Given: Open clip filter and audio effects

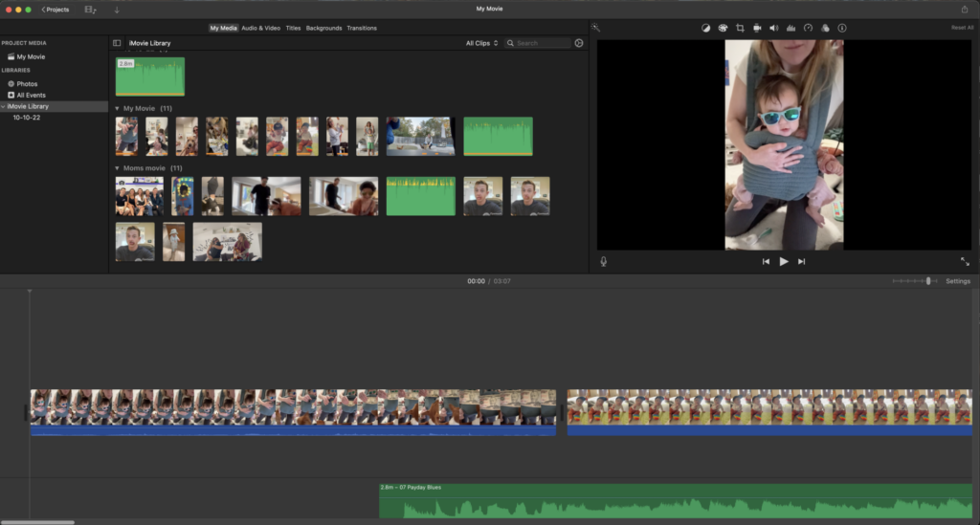Looking at the screenshot, I should click(x=825, y=28).
